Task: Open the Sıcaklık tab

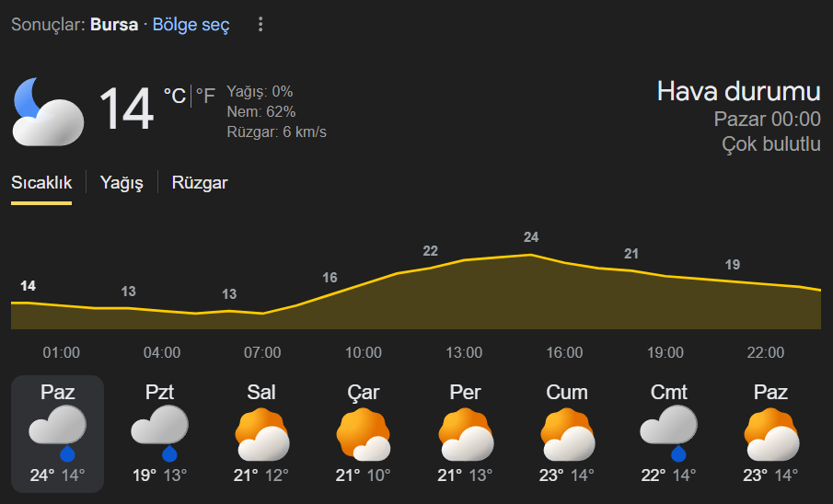Action: point(41,183)
